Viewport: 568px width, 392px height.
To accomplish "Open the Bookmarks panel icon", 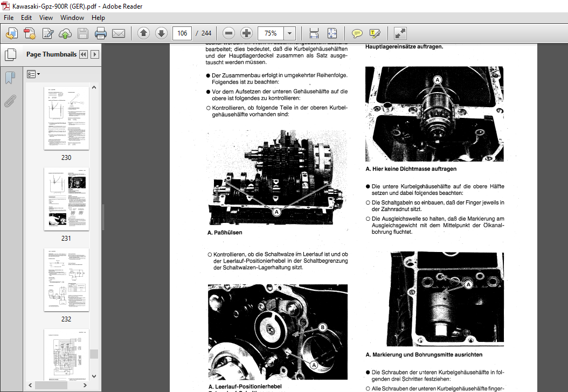I will [10, 78].
